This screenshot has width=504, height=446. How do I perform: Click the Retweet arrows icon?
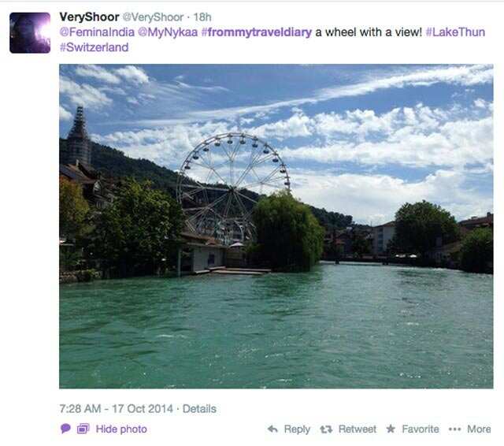tap(326, 429)
